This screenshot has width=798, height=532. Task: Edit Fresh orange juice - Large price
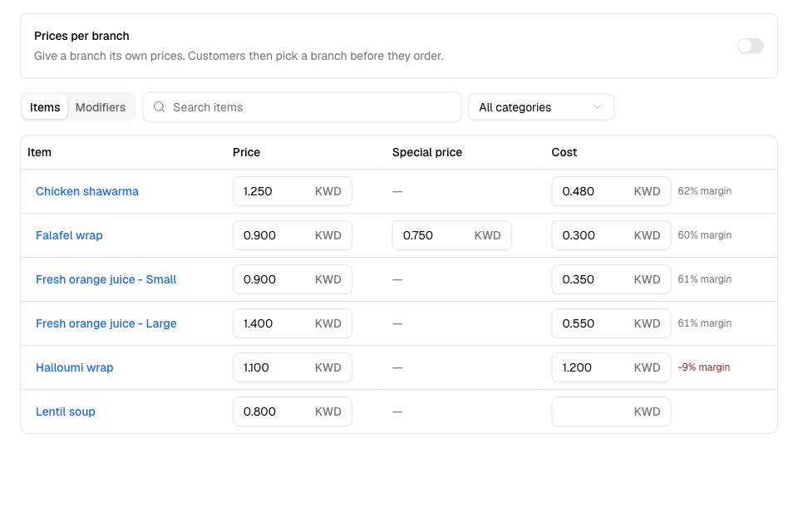(292, 323)
